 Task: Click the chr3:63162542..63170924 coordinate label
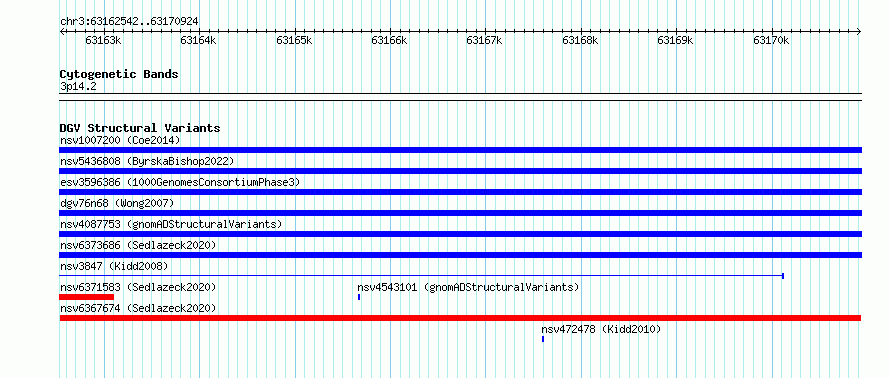pyautogui.click(x=129, y=22)
